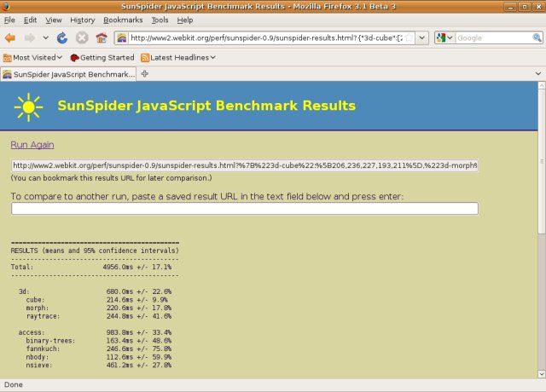Open the Getting Started bookmark
This screenshot has width=546, height=392.
[x=102, y=57]
